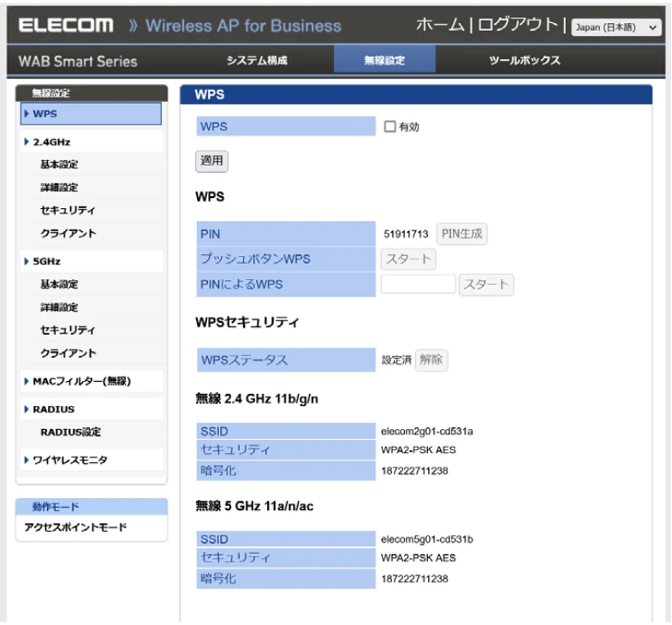Click the Wireless AP for Business title
Image resolution: width=672 pixels, height=625 pixels.
pyautogui.click(x=243, y=26)
